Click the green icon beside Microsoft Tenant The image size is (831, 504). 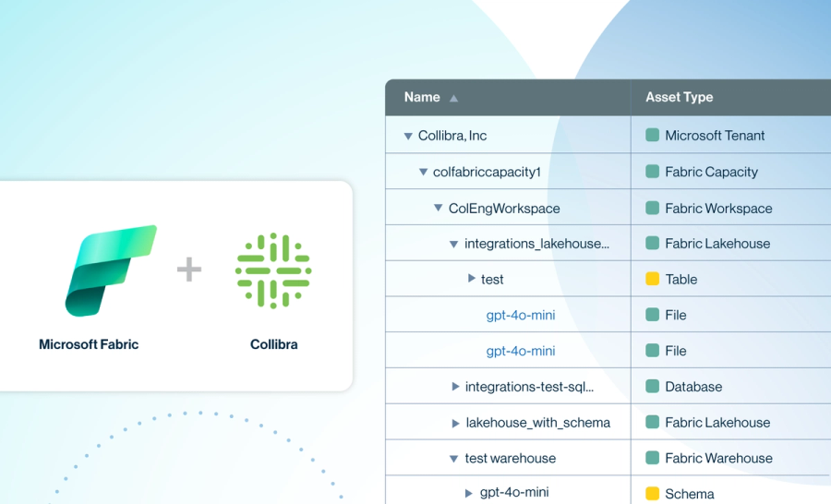[653, 135]
